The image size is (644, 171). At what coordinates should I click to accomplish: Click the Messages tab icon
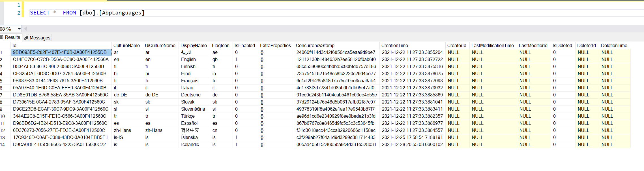tap(26, 38)
